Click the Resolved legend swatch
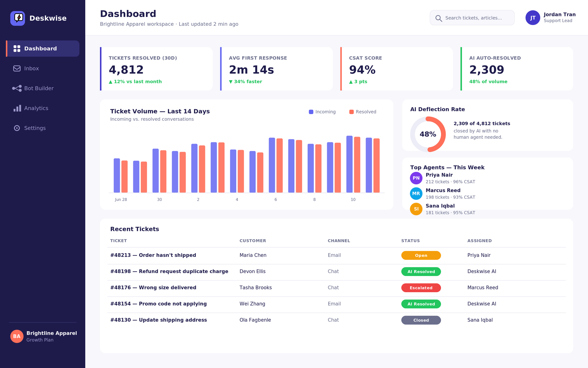The height and width of the screenshot is (368, 588). click(351, 112)
